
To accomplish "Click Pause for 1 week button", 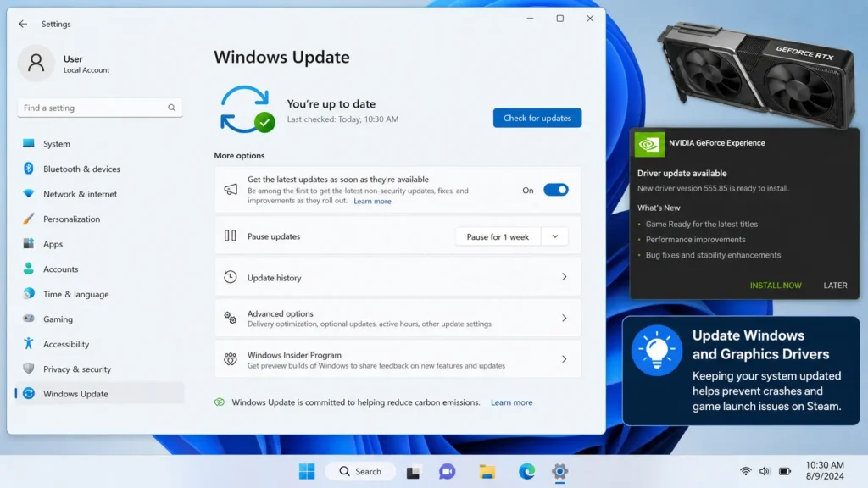I will pyautogui.click(x=498, y=236).
